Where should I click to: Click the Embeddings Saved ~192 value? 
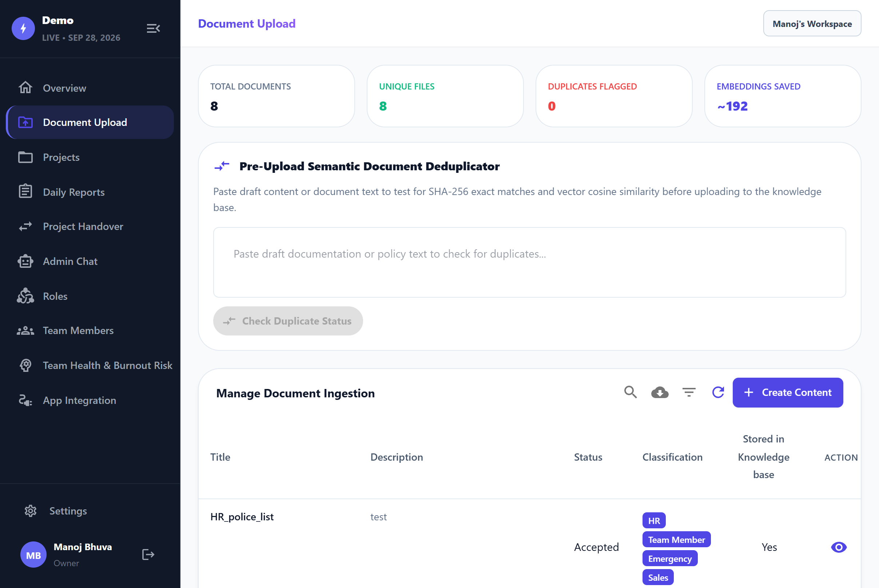(732, 106)
